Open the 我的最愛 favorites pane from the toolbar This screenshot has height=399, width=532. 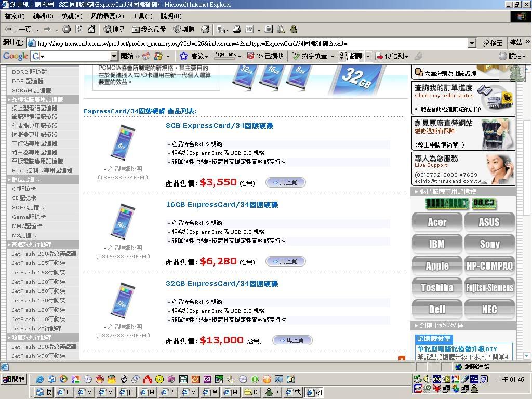pyautogui.click(x=149, y=30)
